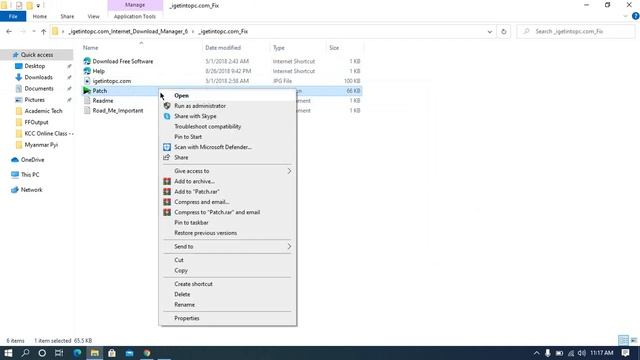This screenshot has width=640, height=360.
Task: Open Downloads in Quick access
Action: 38,77
